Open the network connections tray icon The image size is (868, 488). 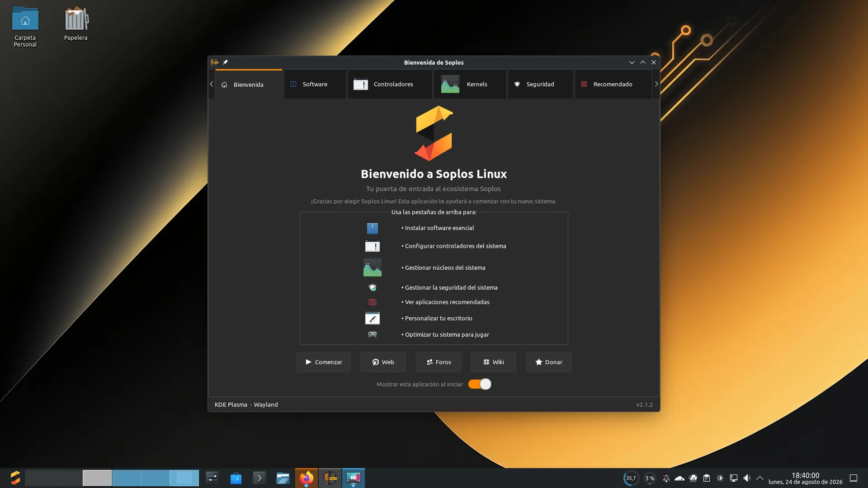734,478
